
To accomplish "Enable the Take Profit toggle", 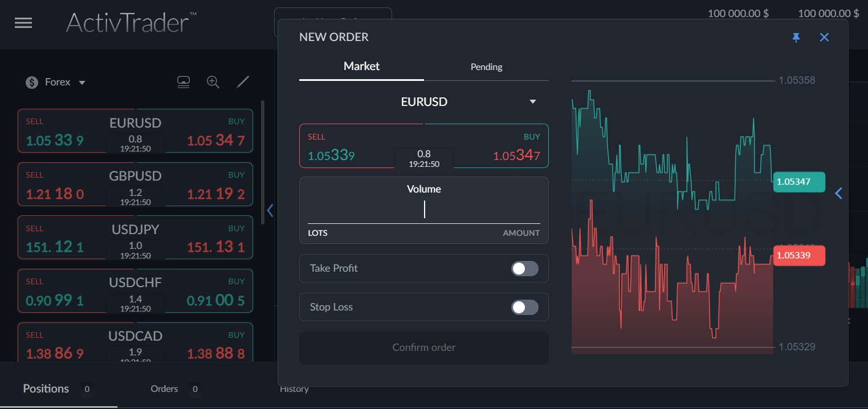I will tap(524, 268).
